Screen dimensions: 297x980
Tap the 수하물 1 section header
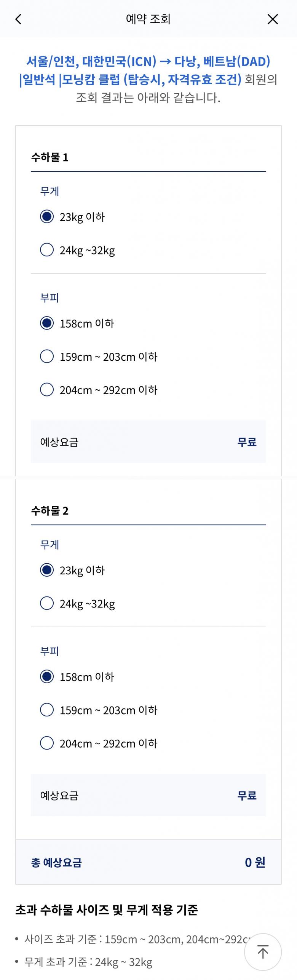pyautogui.click(x=50, y=157)
